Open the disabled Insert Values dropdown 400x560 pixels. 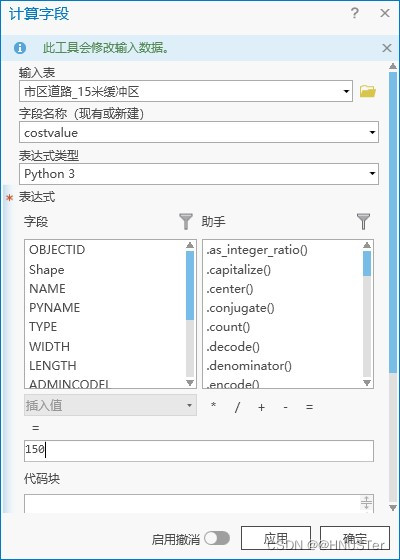110,405
